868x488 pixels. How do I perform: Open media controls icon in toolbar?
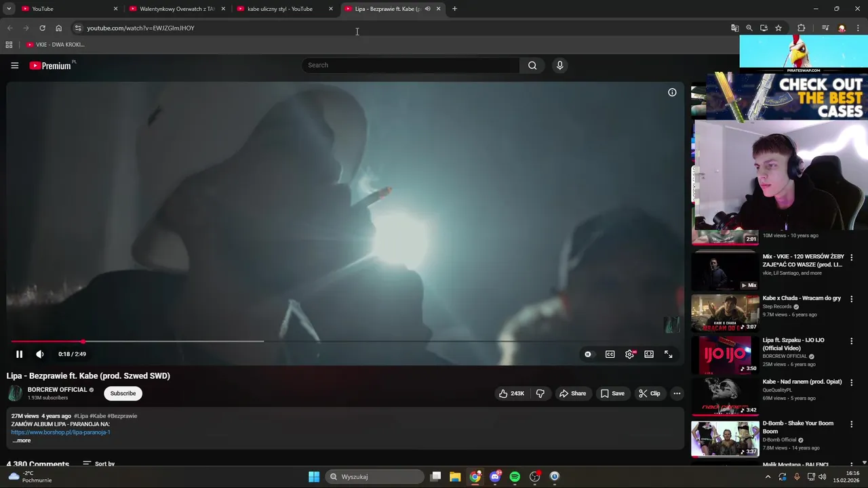pos(825,28)
